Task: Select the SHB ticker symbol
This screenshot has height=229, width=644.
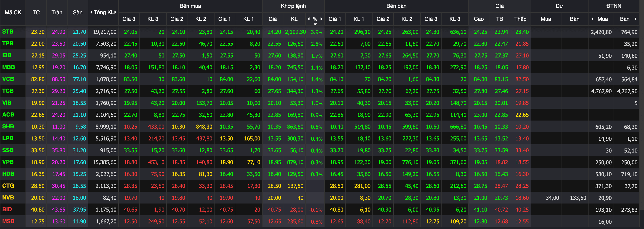Action: click(x=8, y=127)
